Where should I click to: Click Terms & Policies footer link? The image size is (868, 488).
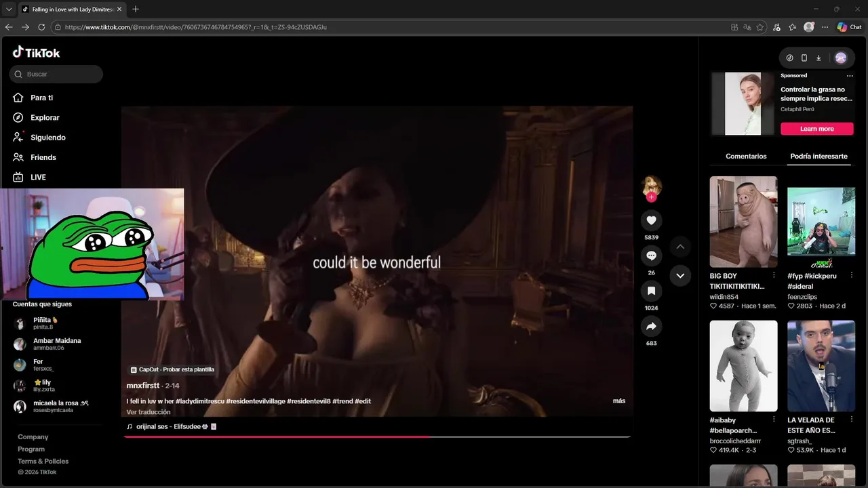(x=43, y=461)
